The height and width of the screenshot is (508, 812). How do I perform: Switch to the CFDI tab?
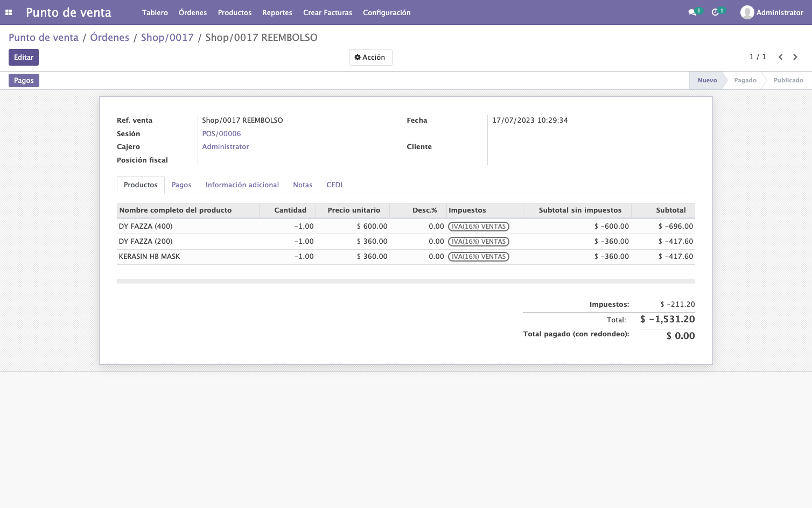point(334,185)
